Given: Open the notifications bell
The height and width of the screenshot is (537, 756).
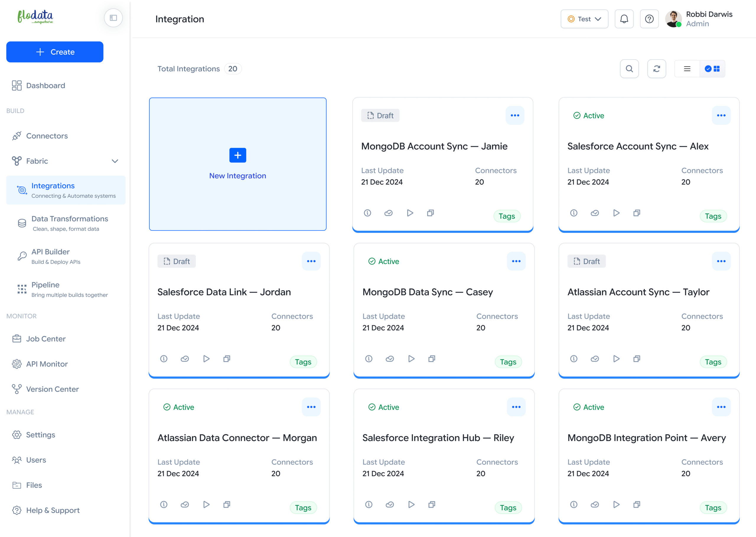Looking at the screenshot, I should [624, 19].
